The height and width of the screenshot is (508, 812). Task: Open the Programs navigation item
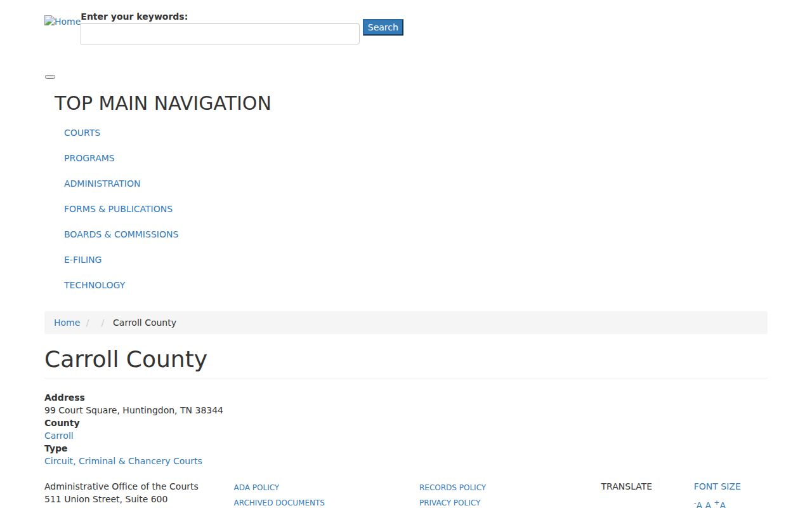(89, 158)
